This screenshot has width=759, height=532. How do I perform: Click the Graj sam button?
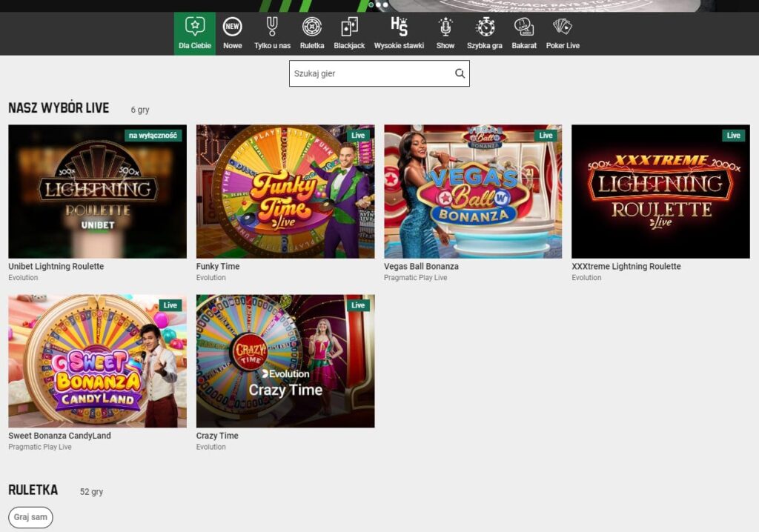pos(30,517)
